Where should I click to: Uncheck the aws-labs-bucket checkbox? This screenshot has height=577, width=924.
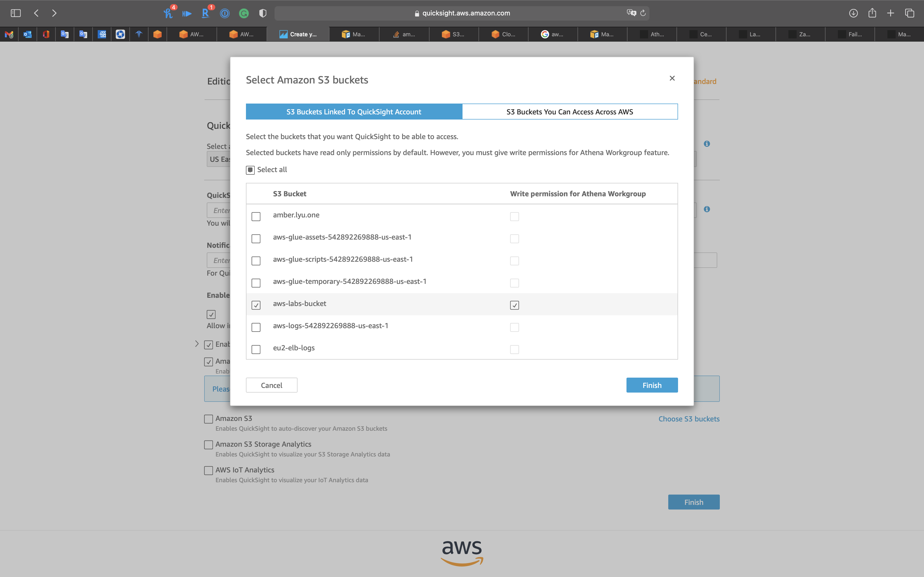click(x=256, y=305)
